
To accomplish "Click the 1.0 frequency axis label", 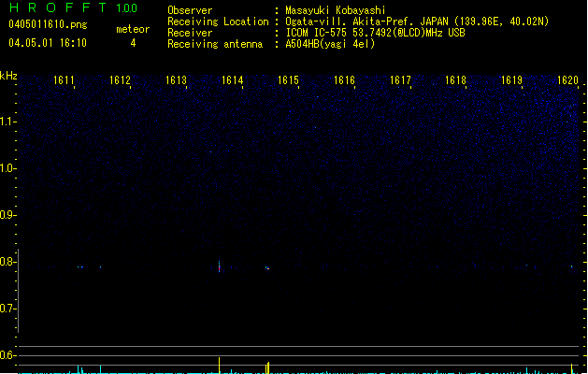I will (7, 168).
